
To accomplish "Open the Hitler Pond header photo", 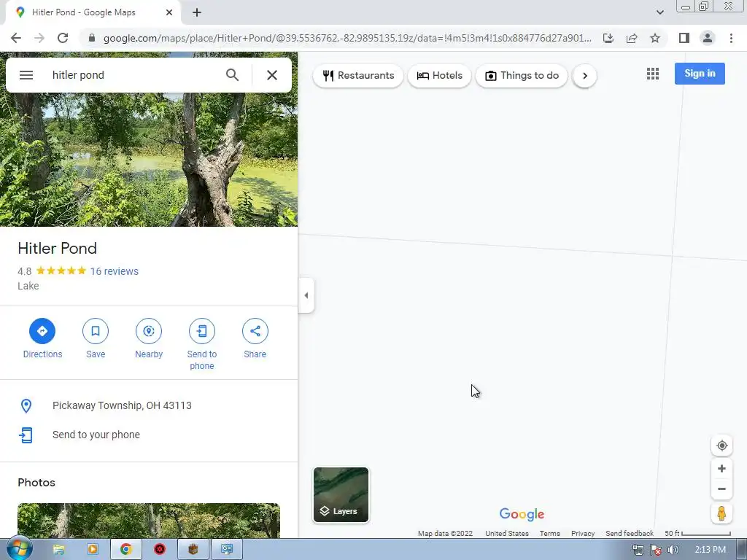I will pos(149,160).
